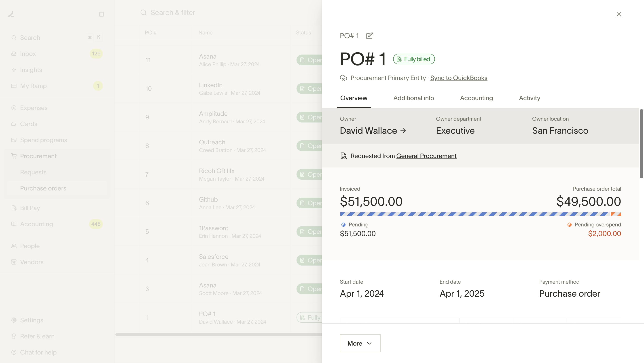The height and width of the screenshot is (363, 644).
Task: Switch to the Additional info tab
Action: click(x=413, y=98)
